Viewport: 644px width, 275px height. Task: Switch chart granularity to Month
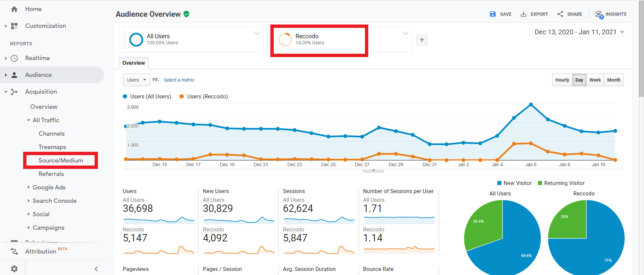tap(614, 80)
